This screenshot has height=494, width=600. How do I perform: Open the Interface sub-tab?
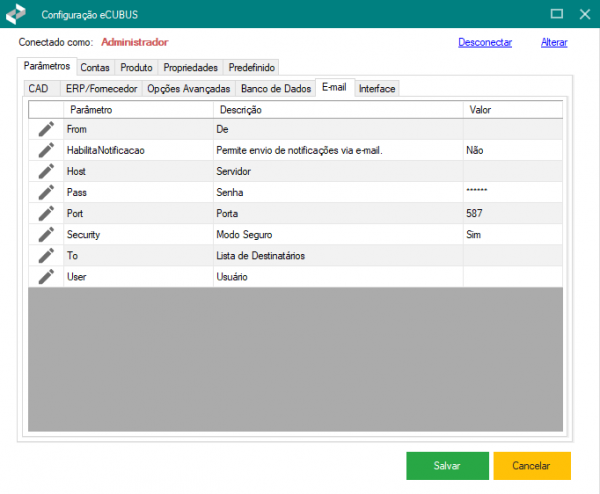[377, 89]
